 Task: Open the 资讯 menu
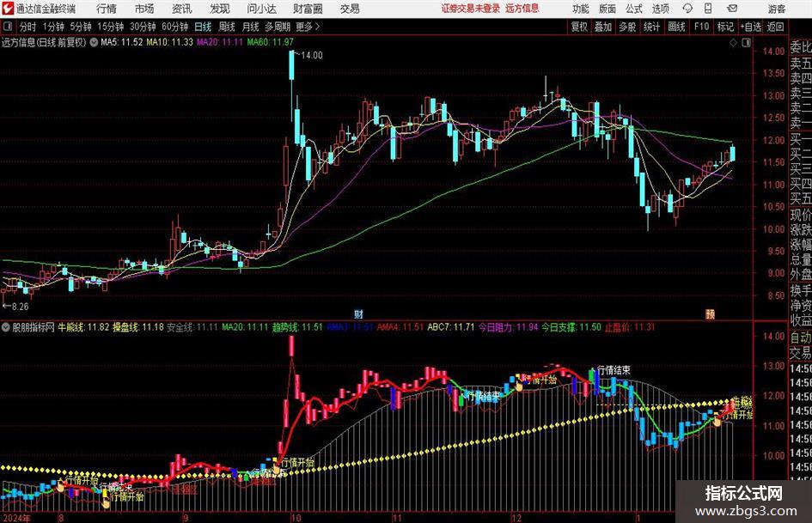click(x=182, y=9)
